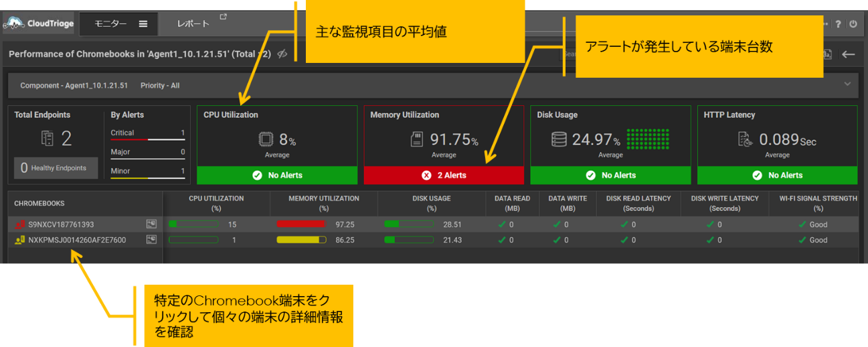This screenshot has height=347, width=868.
Task: Click the power logout icon
Action: point(853,24)
